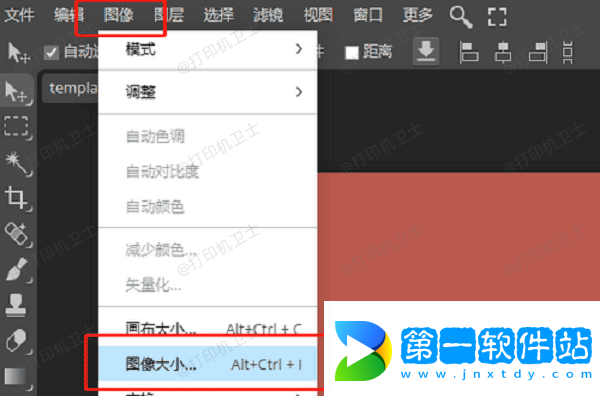This screenshot has width=600, height=396.
Task: Open the 更多 menu
Action: click(417, 15)
